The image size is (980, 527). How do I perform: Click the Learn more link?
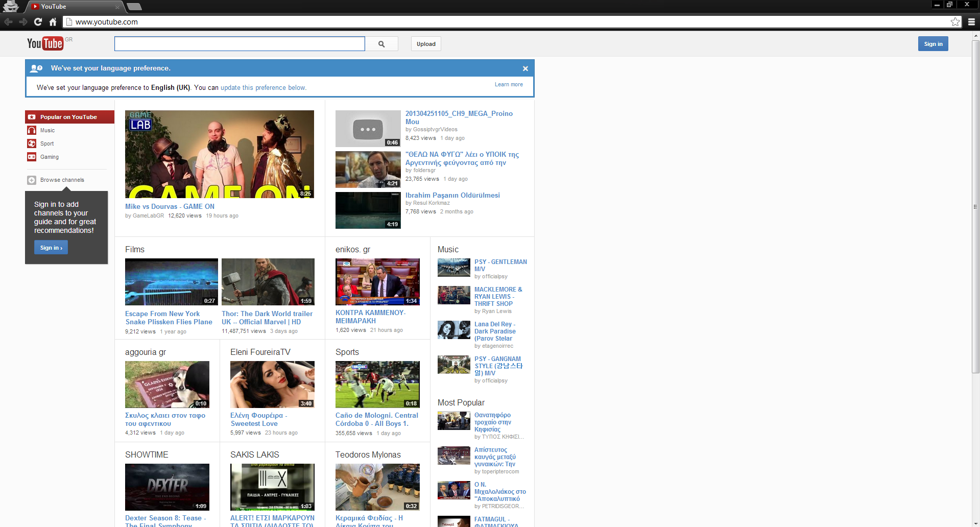tap(509, 85)
